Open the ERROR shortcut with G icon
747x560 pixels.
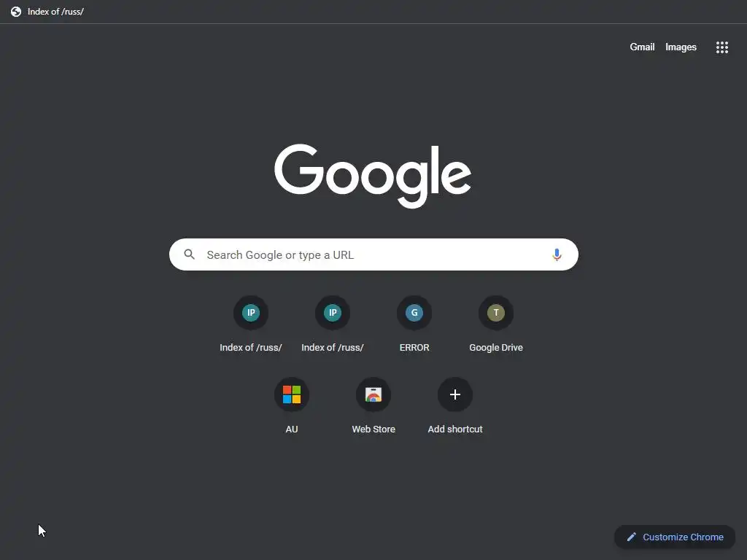point(414,313)
